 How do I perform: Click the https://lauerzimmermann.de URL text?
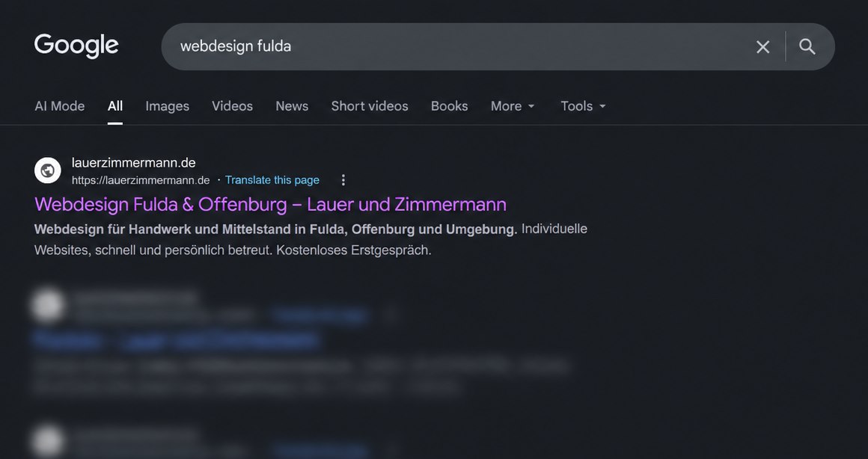[x=141, y=180]
